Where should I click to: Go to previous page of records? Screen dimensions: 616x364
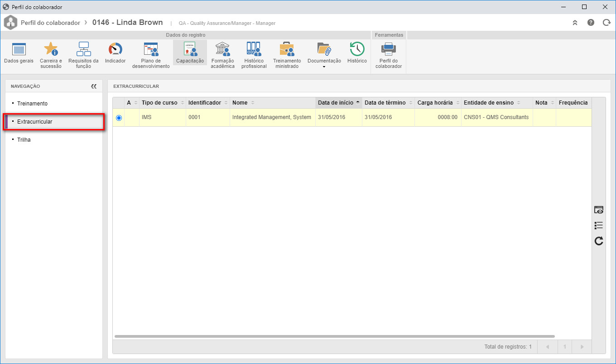[x=548, y=347]
